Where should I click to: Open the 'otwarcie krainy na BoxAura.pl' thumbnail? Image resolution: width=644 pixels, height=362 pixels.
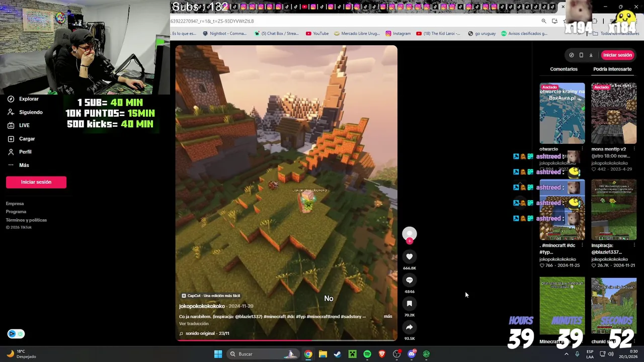point(562,113)
